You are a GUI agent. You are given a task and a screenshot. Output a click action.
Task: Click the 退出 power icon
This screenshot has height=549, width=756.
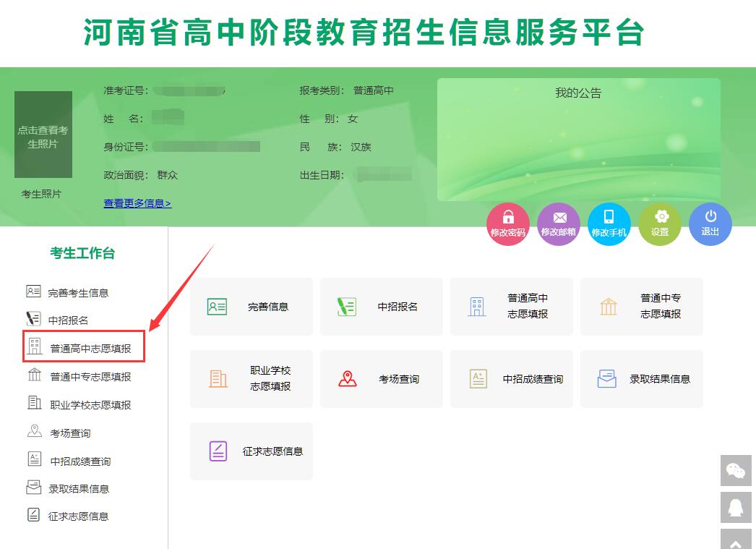710,224
